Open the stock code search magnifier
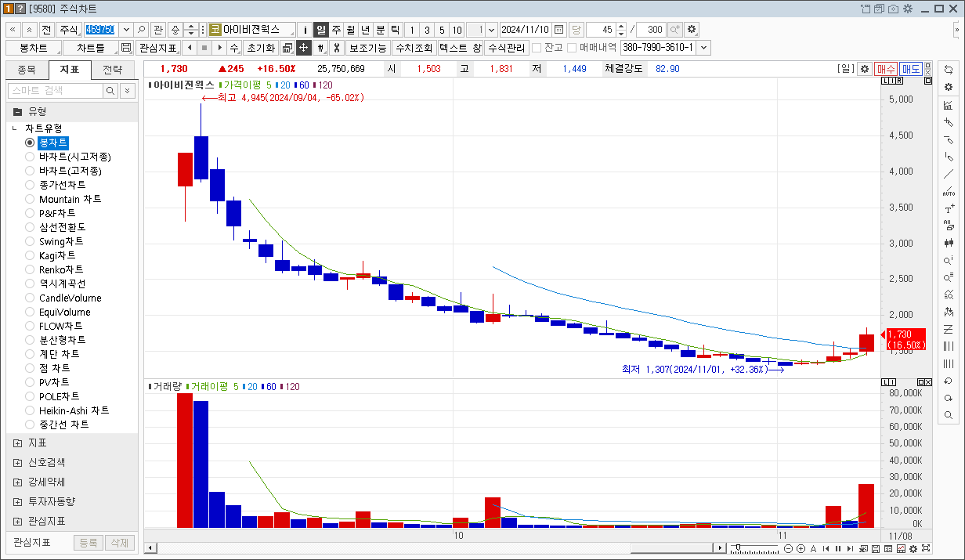This screenshot has width=965, height=560. 142,30
